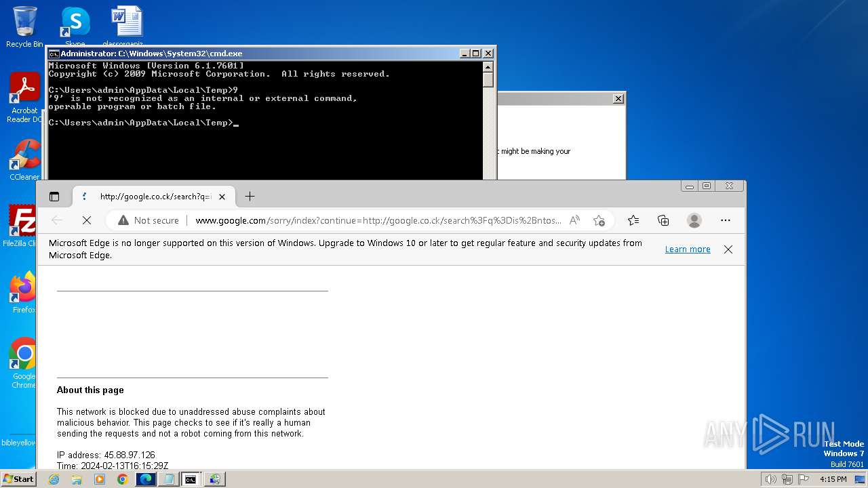Click the Start button

19,479
